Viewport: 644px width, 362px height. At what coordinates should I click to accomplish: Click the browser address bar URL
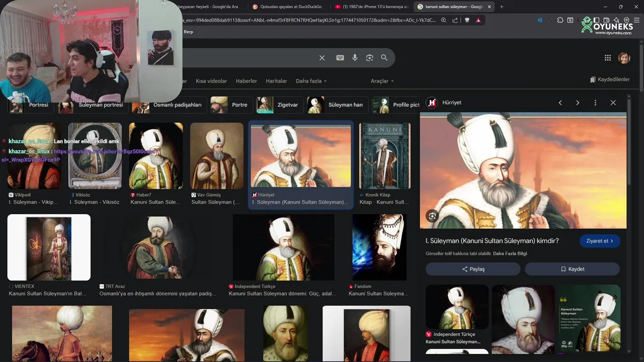(x=310, y=20)
